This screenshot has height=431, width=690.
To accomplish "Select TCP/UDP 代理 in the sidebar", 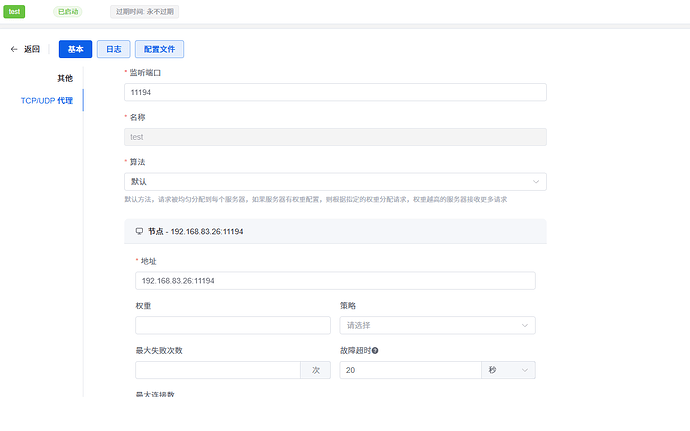I will 46,100.
